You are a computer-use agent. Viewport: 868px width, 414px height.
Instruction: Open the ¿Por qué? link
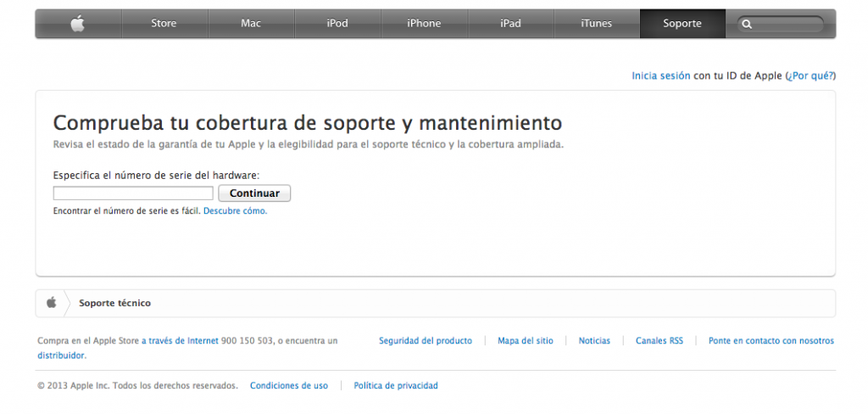click(x=810, y=76)
